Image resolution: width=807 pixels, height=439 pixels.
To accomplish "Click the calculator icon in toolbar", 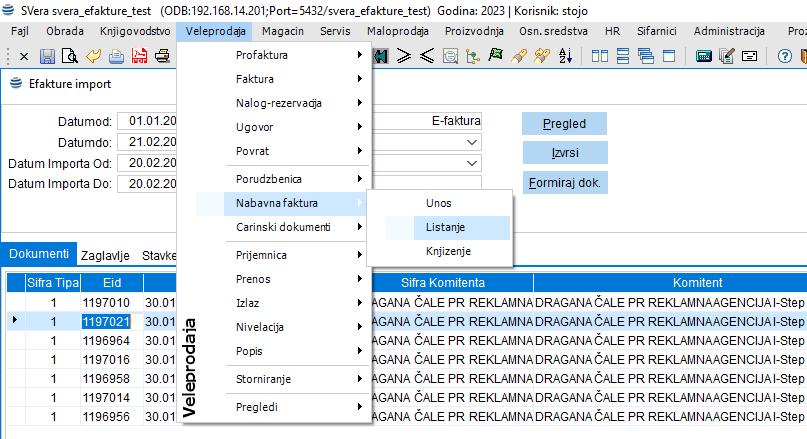I will click(704, 55).
